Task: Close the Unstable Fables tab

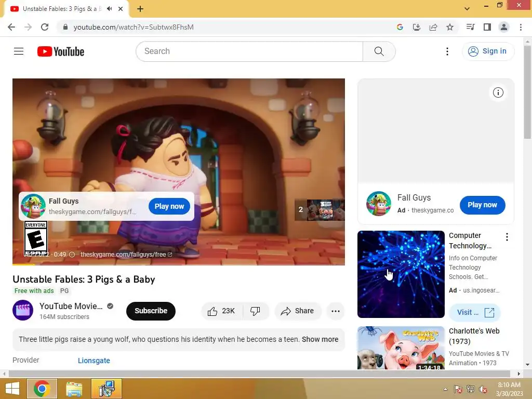Action: pos(121,9)
